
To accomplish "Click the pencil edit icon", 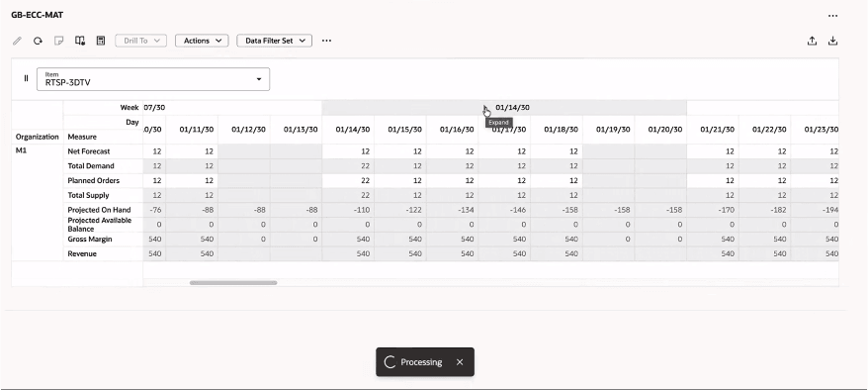I will [x=17, y=41].
